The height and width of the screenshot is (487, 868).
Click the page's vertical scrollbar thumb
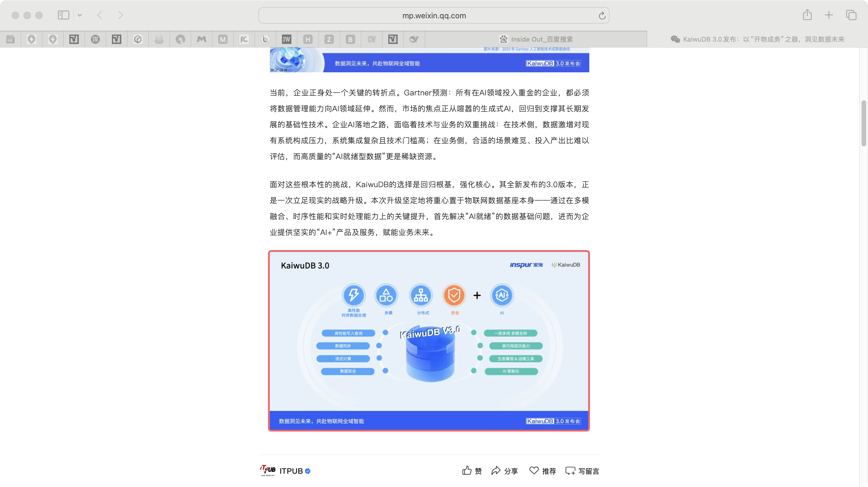tap(863, 123)
